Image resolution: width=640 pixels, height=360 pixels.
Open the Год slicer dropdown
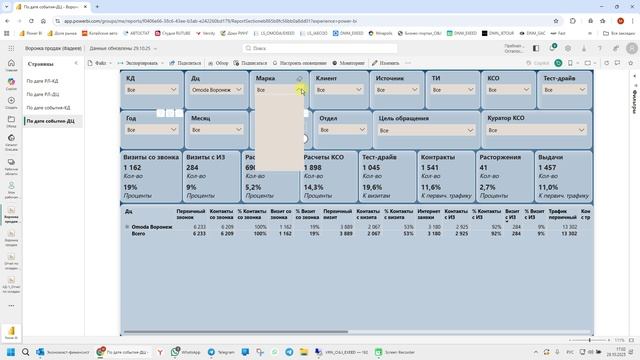[x=151, y=130]
